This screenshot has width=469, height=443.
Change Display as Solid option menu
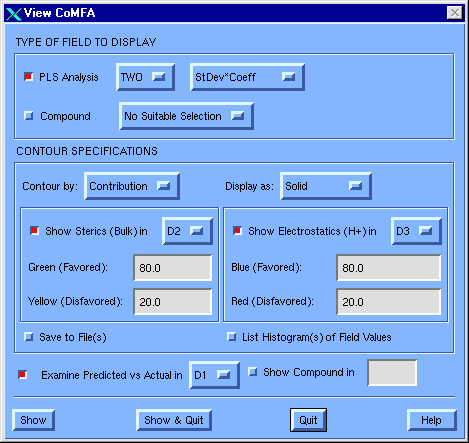326,186
